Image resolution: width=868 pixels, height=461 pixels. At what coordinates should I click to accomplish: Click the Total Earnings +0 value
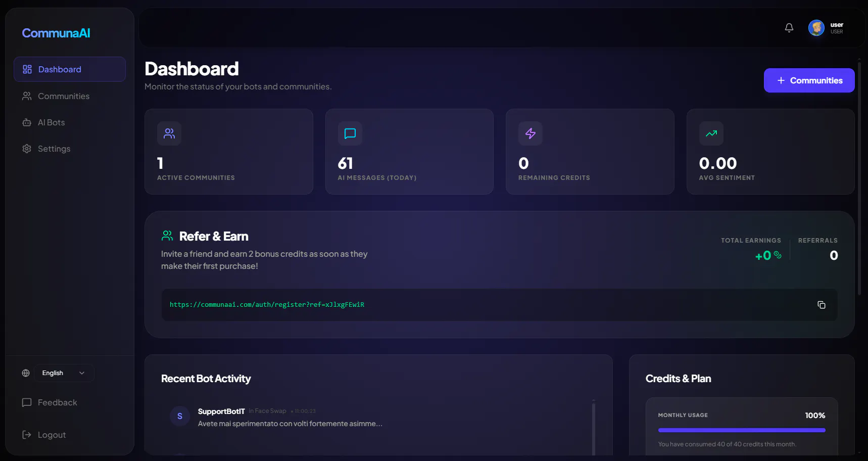[x=763, y=256]
